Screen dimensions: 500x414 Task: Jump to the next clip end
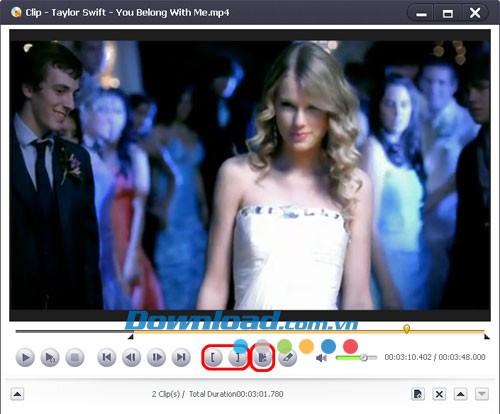pos(181,357)
